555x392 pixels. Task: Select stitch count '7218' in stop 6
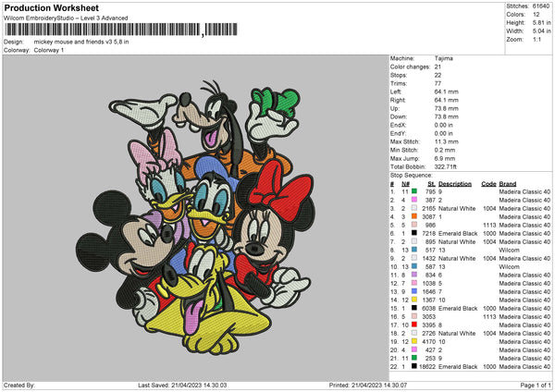click(428, 234)
